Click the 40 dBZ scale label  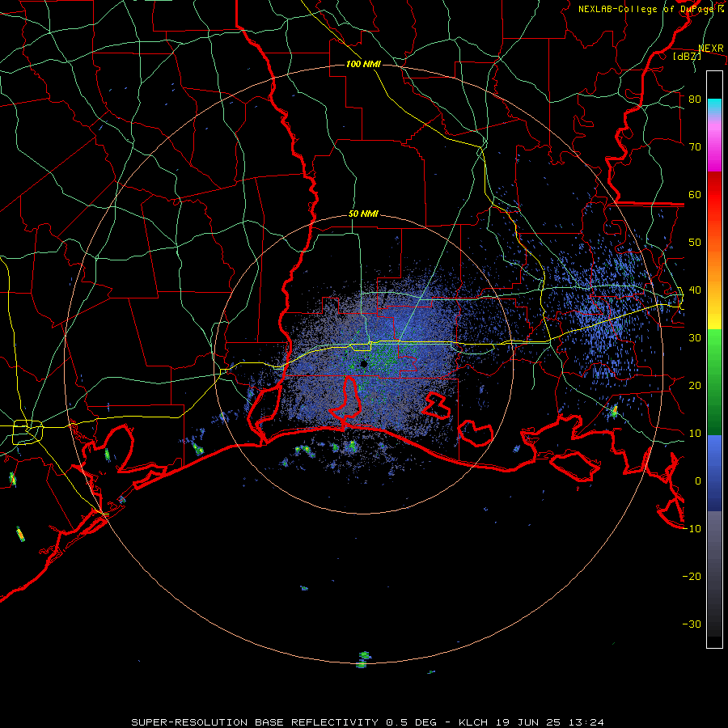tap(695, 290)
